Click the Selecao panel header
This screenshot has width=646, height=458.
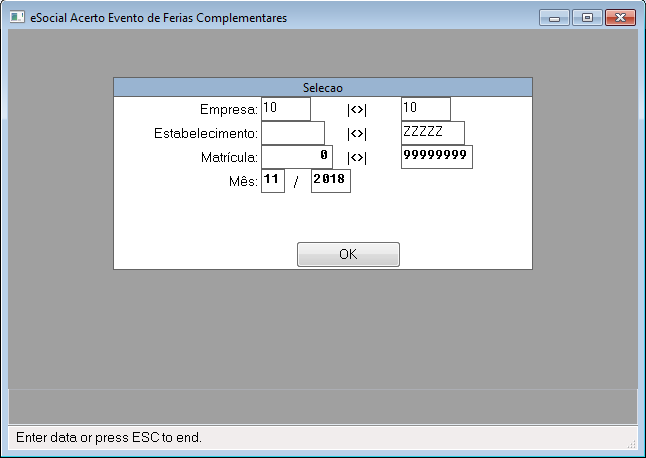pyautogui.click(x=323, y=87)
